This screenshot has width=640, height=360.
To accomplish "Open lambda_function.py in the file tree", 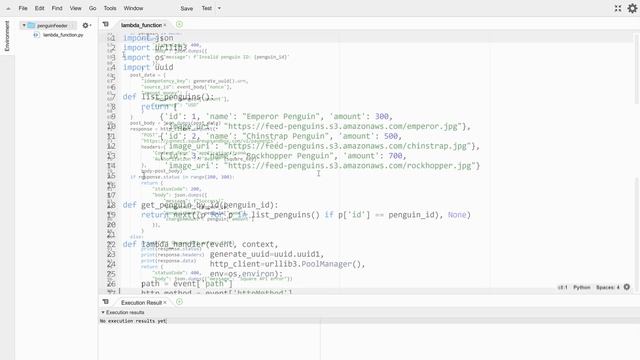I will tap(63, 35).
